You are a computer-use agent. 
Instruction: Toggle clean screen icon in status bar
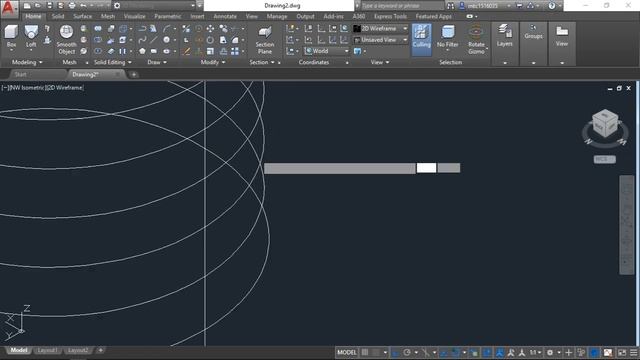coord(622,352)
